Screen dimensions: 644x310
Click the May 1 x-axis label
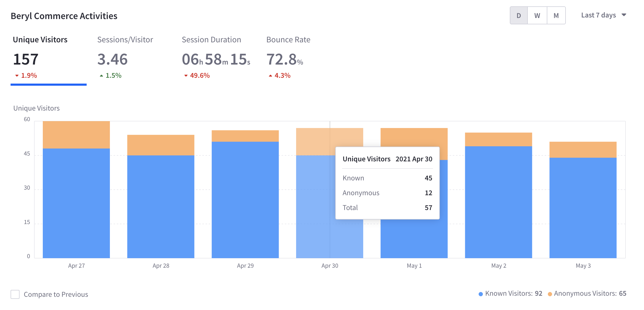point(414,266)
